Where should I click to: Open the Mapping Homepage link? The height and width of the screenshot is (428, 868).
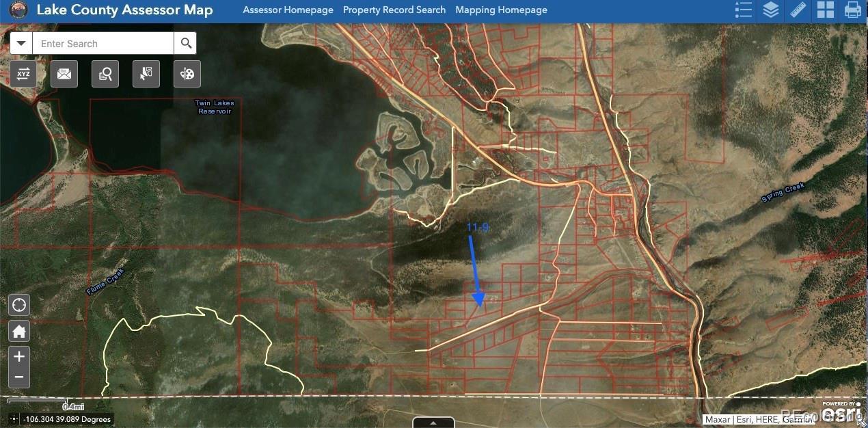tap(501, 10)
